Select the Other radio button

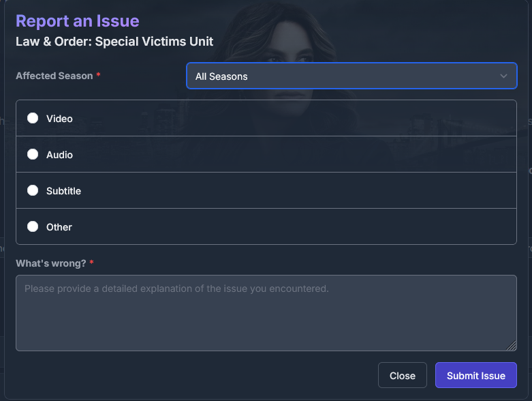point(33,226)
